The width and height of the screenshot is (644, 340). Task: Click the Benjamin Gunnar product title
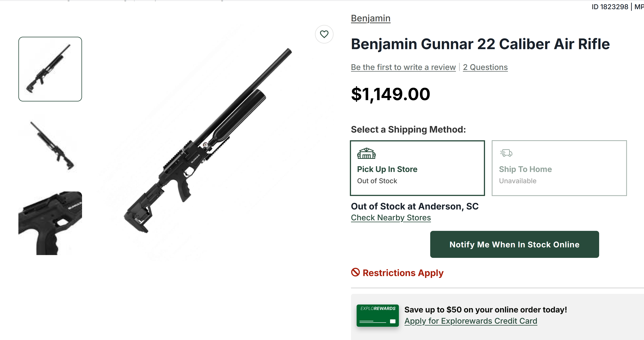(x=480, y=44)
